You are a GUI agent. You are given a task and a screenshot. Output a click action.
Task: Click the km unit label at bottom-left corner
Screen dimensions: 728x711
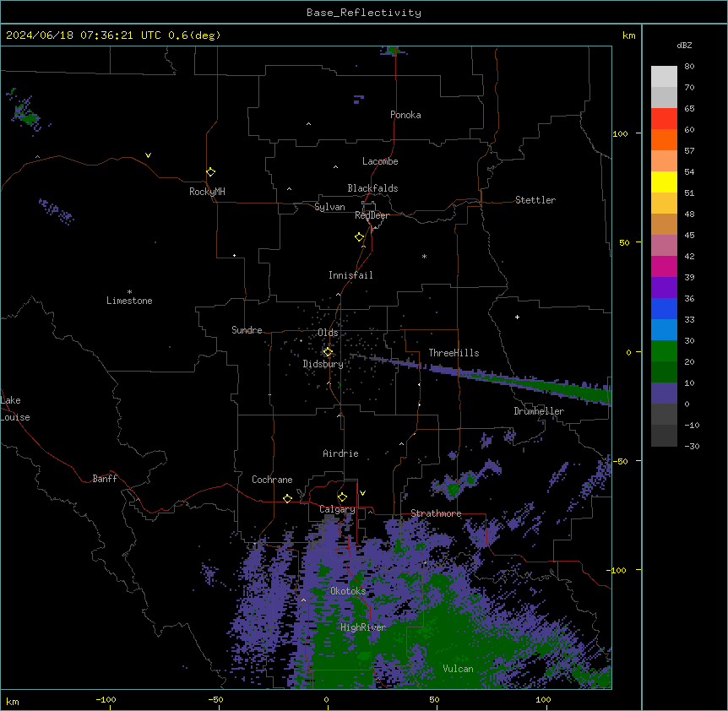(13, 701)
